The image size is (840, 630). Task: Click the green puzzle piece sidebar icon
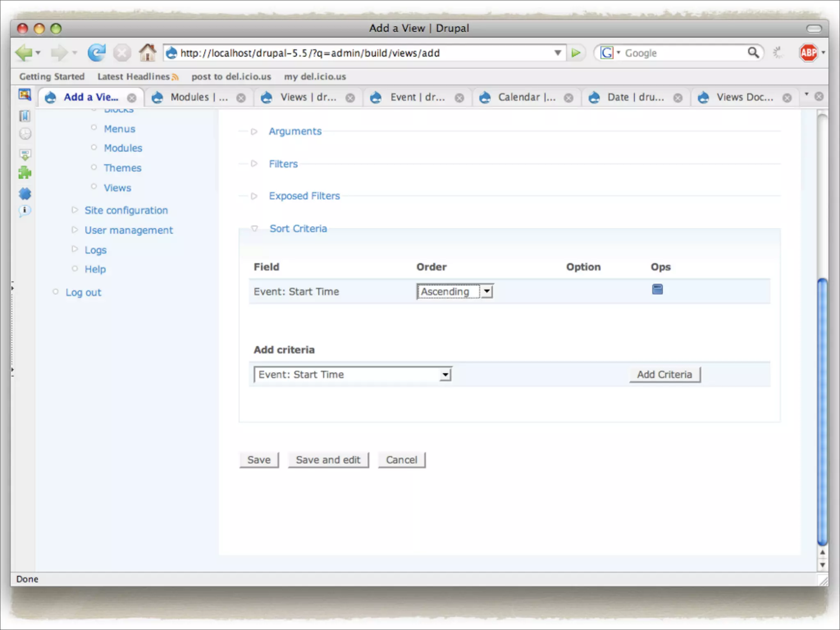pyautogui.click(x=25, y=173)
